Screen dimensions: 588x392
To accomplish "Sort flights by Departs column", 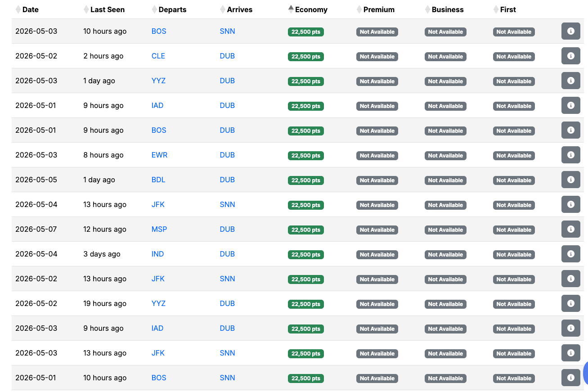I will (172, 9).
